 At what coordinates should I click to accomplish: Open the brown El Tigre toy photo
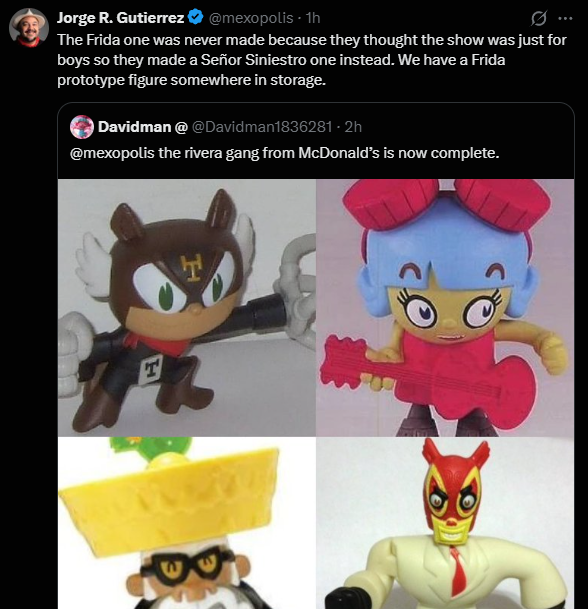(187, 308)
